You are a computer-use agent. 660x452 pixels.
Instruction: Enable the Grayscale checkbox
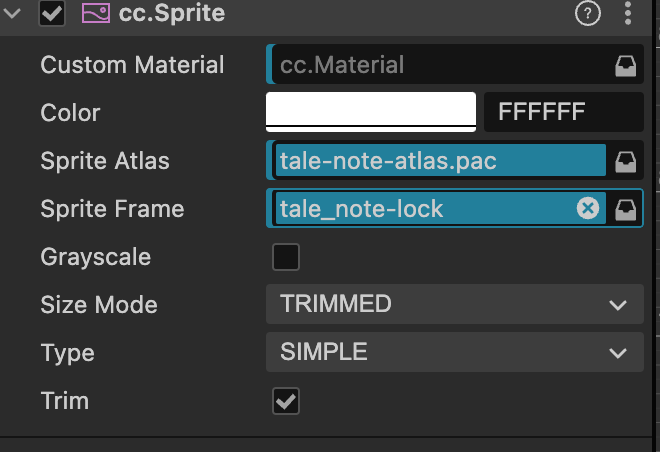click(286, 257)
